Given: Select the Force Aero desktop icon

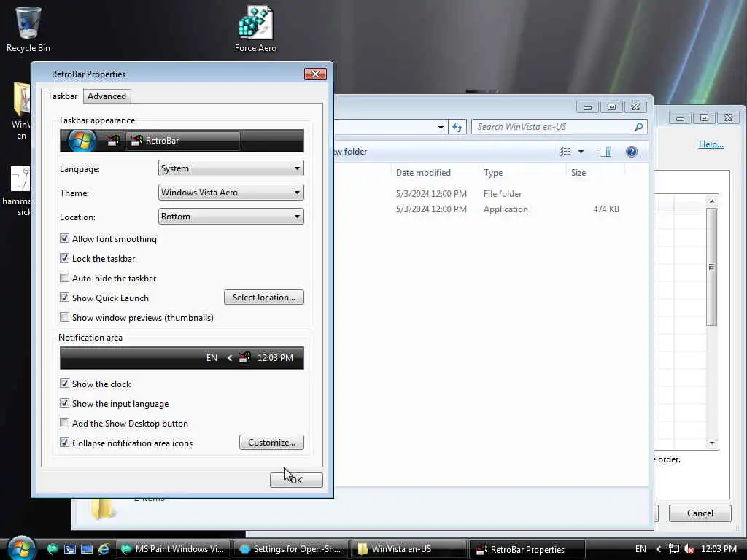Looking at the screenshot, I should [x=255, y=29].
